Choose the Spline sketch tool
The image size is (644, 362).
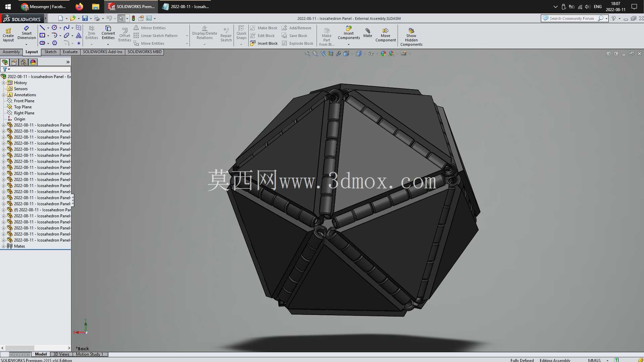[67, 28]
